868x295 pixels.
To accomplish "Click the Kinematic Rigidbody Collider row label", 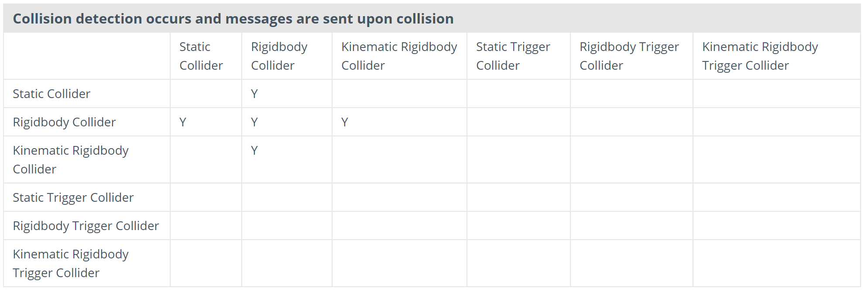I will [71, 159].
